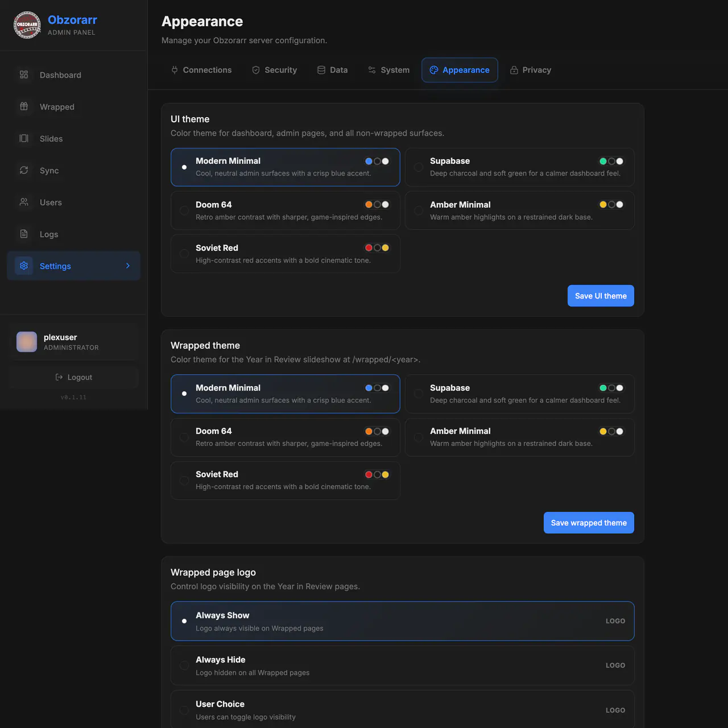Open Dashboard from the sidebar
Screen dimensions: 728x728
73,75
